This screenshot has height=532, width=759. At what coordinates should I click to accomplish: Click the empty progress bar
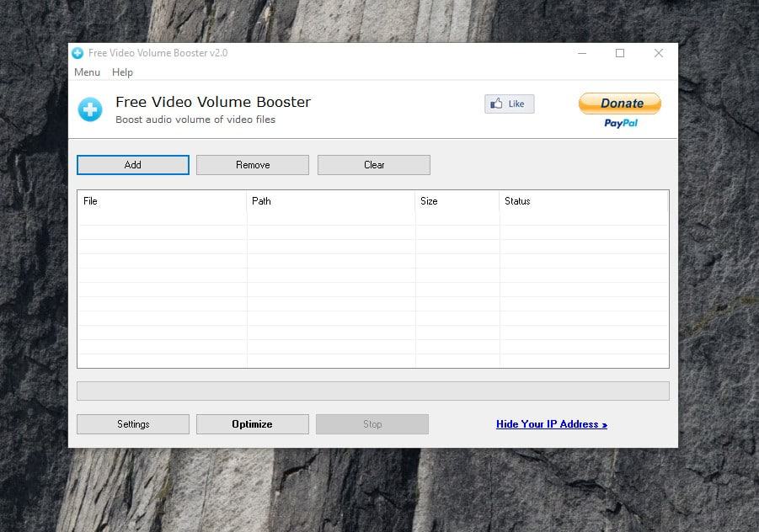tap(372, 391)
